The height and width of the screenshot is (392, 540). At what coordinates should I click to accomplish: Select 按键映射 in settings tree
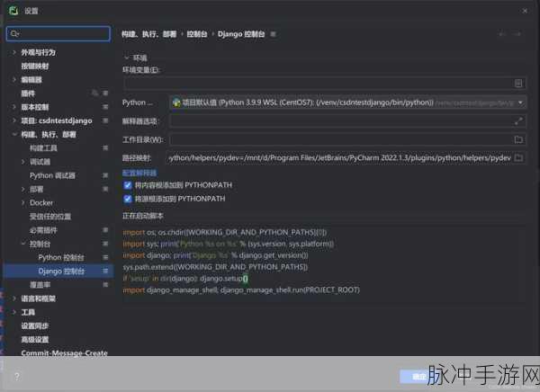(35, 66)
